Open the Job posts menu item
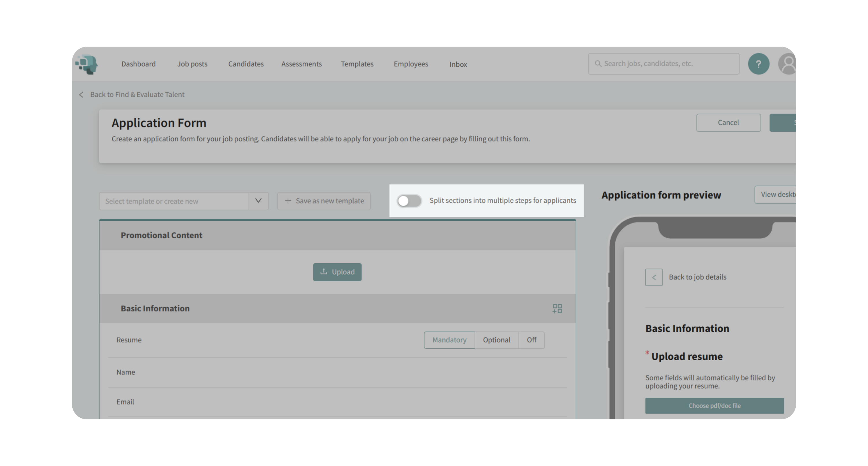The height and width of the screenshot is (466, 868). [x=192, y=64]
